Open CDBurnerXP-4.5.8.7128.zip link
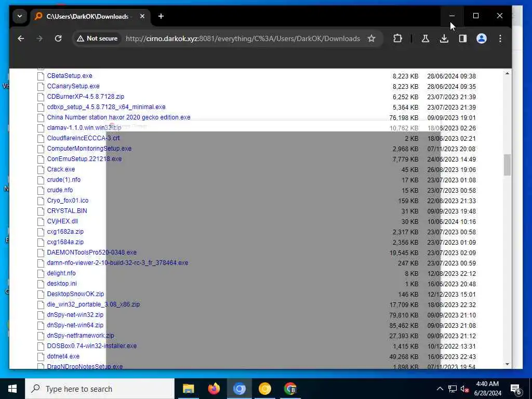 [86, 96]
